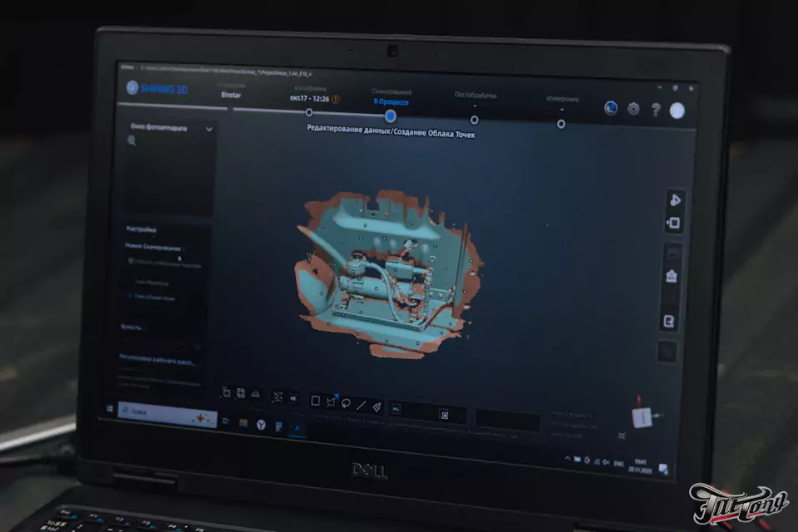This screenshot has height=532, width=798.
Task: Click the 'ALL' select-all button
Action: pyautogui.click(x=396, y=409)
